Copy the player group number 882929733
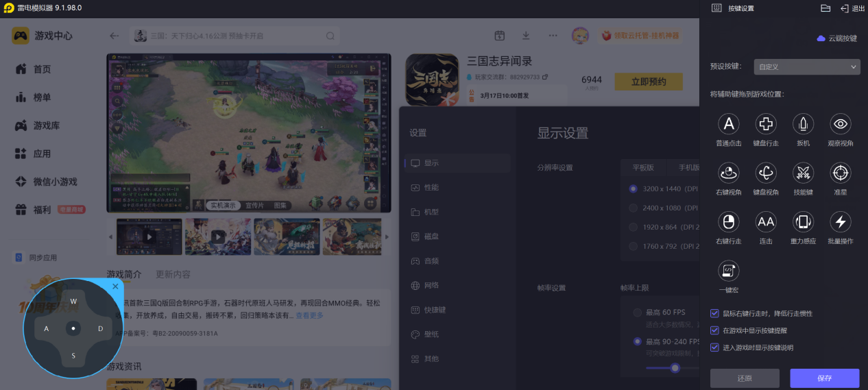This screenshot has width=868, height=390. coord(544,77)
